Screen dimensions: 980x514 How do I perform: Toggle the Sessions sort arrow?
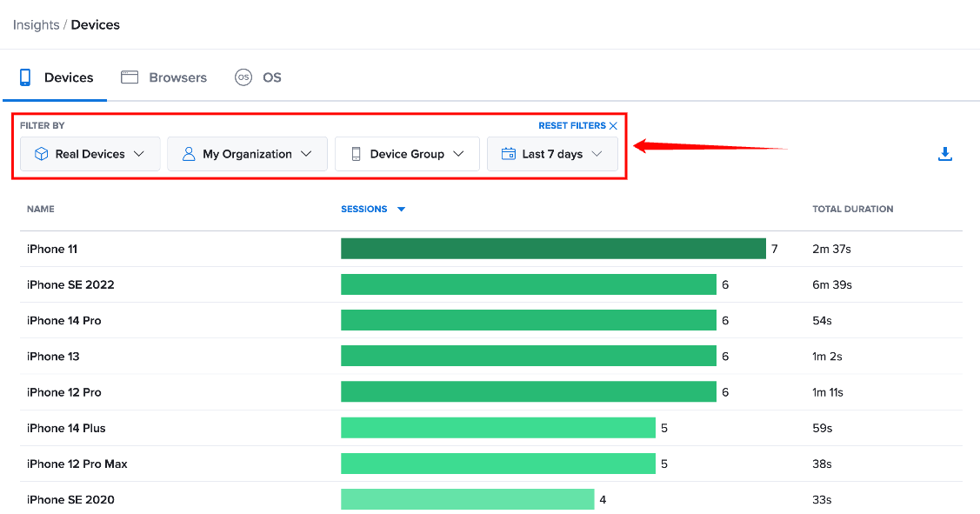pos(401,210)
